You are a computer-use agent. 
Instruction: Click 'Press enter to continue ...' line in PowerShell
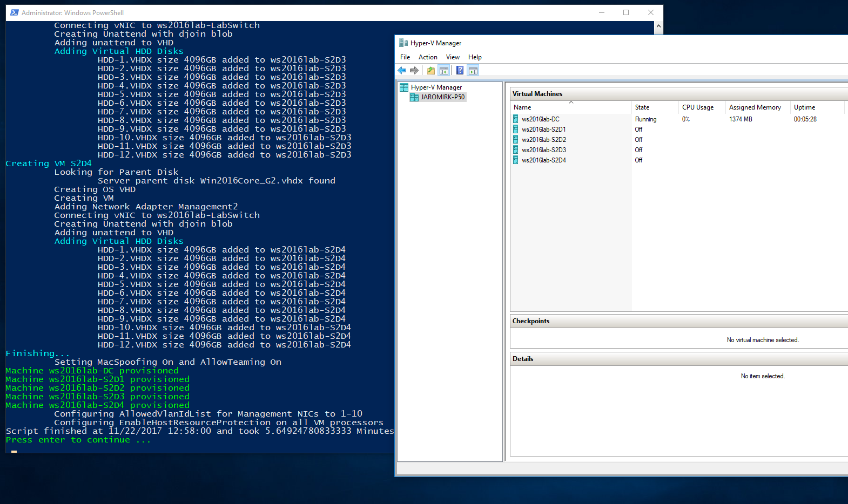(78, 440)
